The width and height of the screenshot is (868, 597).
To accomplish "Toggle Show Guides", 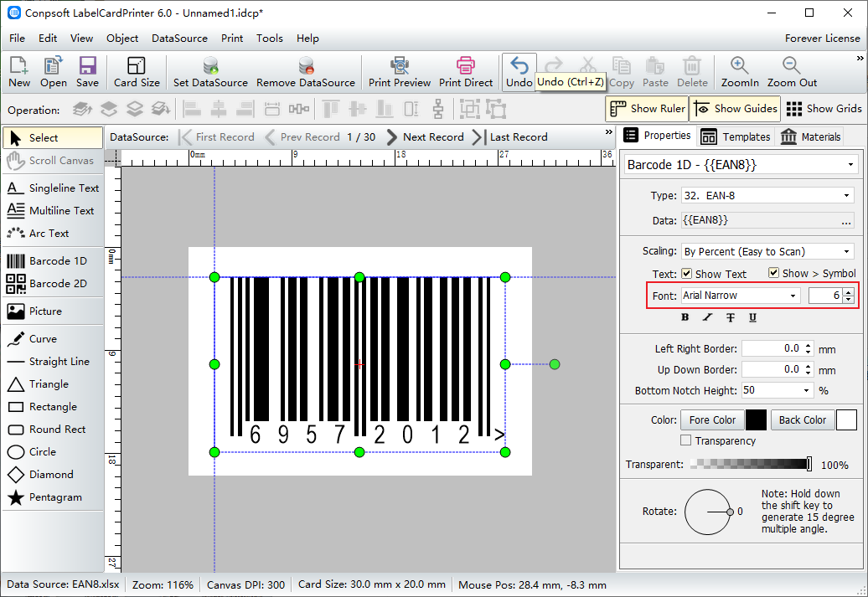I will click(735, 109).
